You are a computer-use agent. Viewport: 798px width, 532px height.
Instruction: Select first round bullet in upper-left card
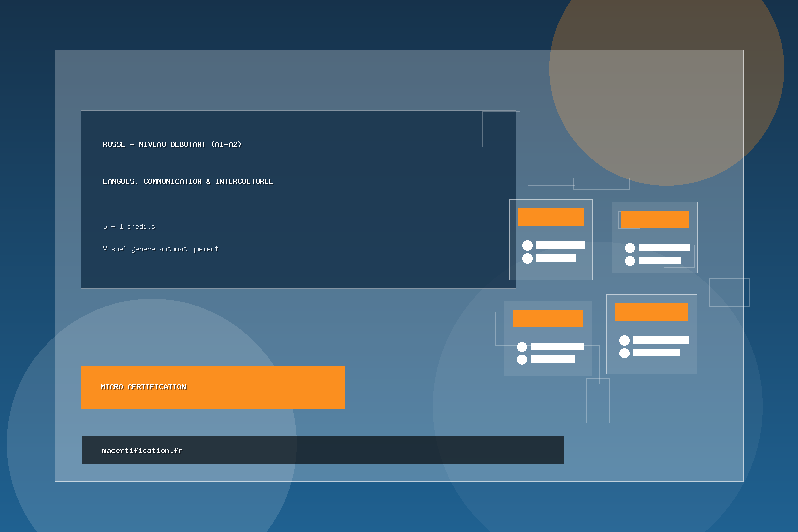(527, 245)
